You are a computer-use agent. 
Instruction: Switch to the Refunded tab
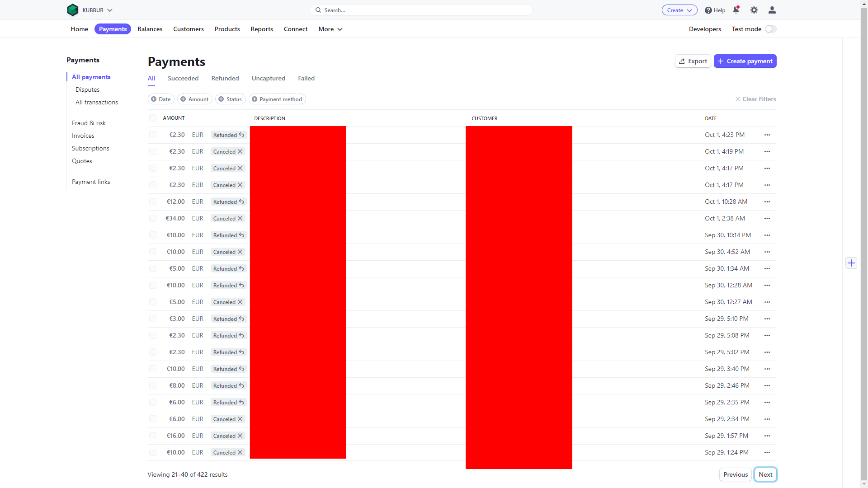click(225, 78)
